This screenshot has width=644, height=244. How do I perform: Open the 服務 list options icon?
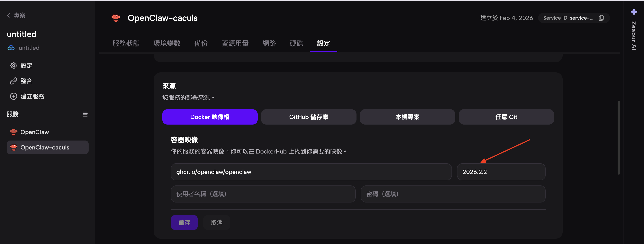(x=85, y=114)
